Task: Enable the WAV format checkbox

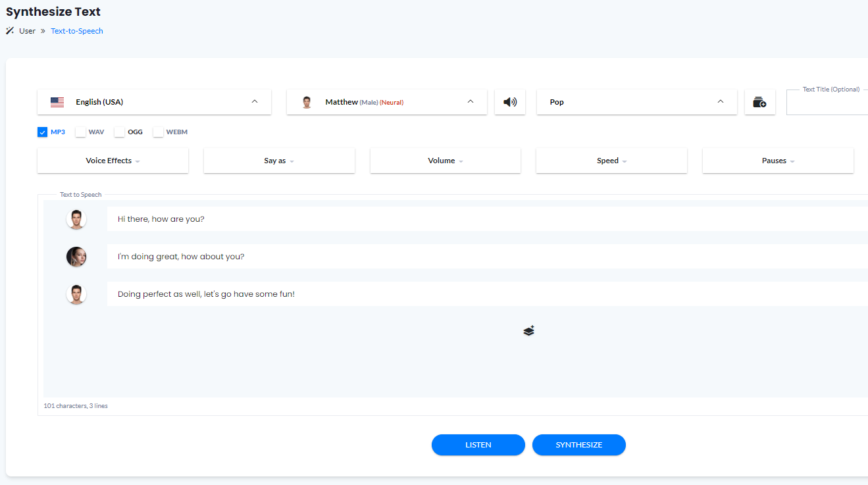Action: point(81,132)
